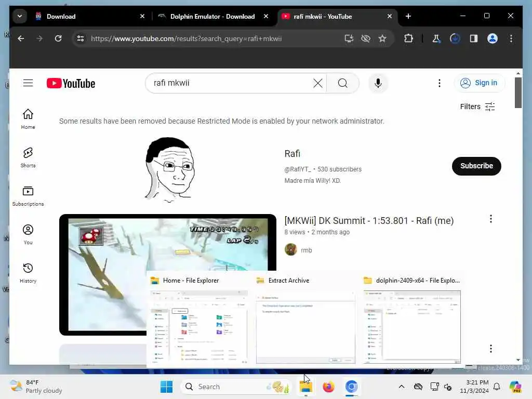This screenshot has height=399, width=532.
Task: Open YouTube settings three-dot menu beside Sign in
Action: (440, 83)
